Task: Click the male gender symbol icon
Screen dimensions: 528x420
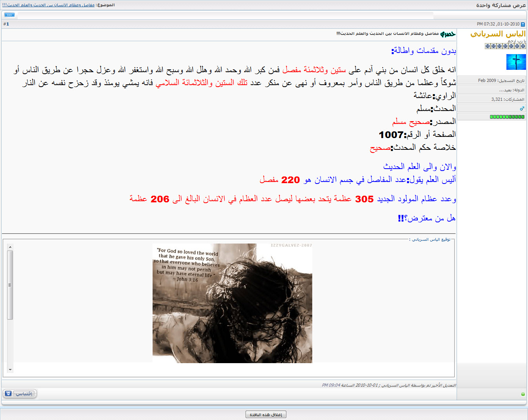Action: [x=522, y=108]
